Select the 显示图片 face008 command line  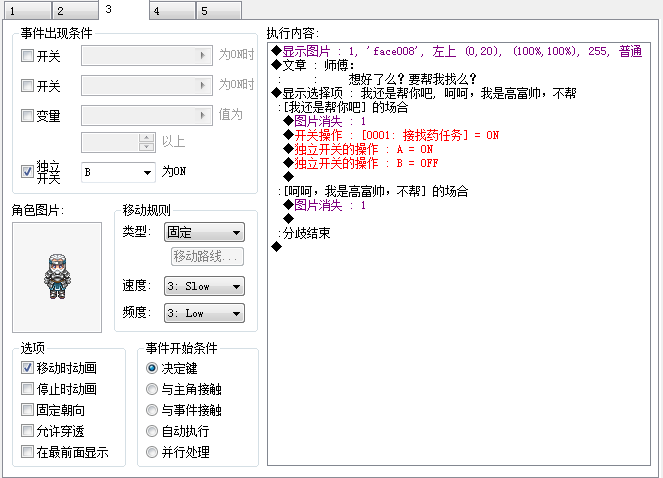(457, 51)
